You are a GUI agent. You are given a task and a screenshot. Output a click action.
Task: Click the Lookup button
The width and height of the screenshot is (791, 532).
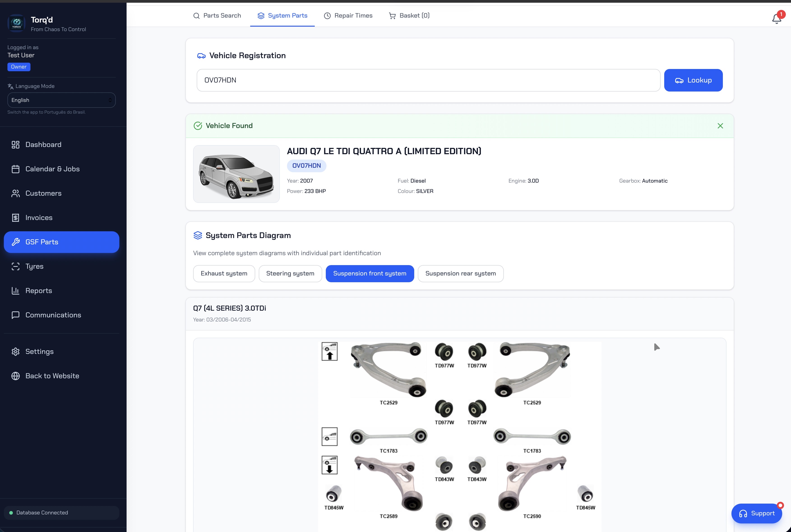click(x=693, y=80)
